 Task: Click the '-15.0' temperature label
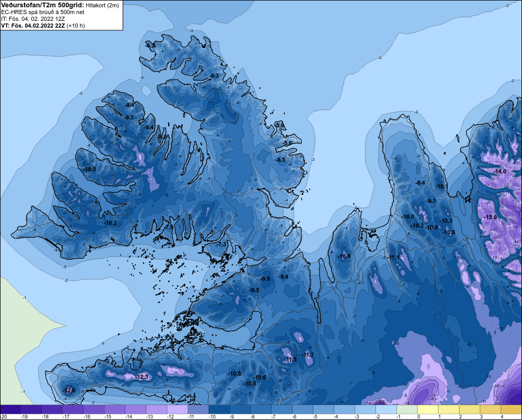490,218
